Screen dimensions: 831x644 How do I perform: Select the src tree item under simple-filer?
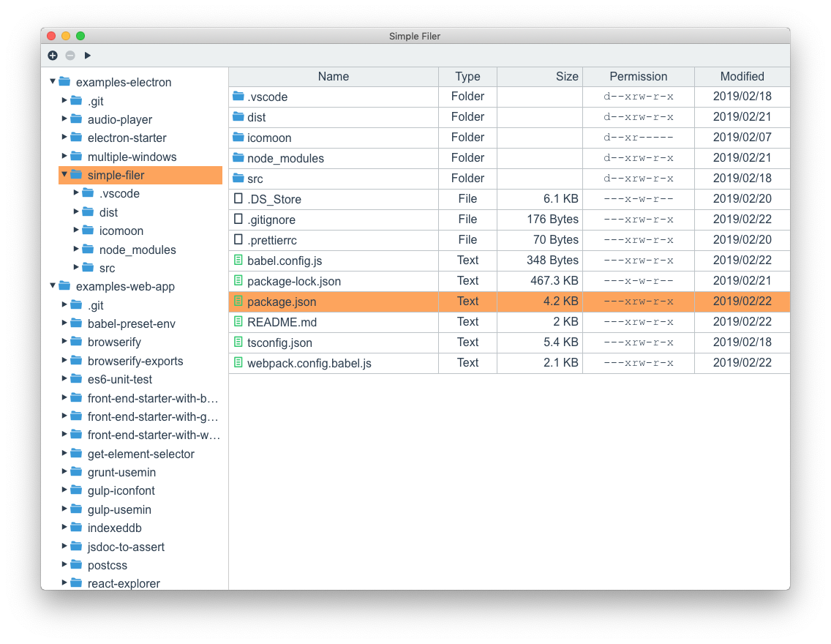tap(107, 268)
